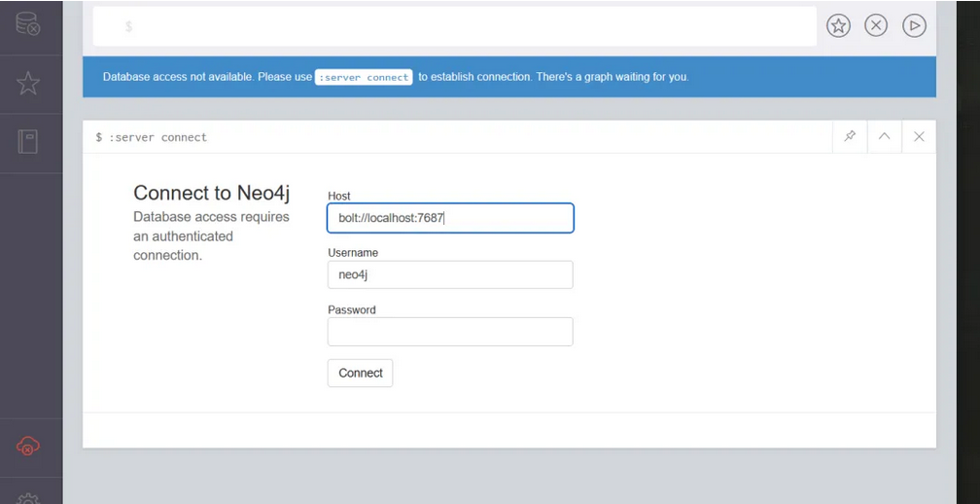Open the Favorites star sidebar panel

[28, 83]
